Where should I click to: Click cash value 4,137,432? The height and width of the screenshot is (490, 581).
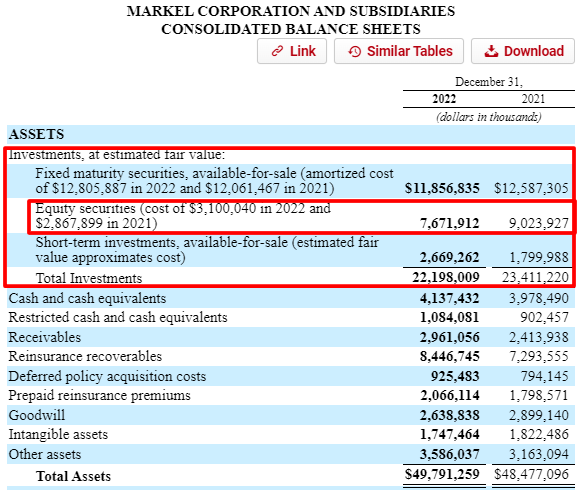point(449,298)
